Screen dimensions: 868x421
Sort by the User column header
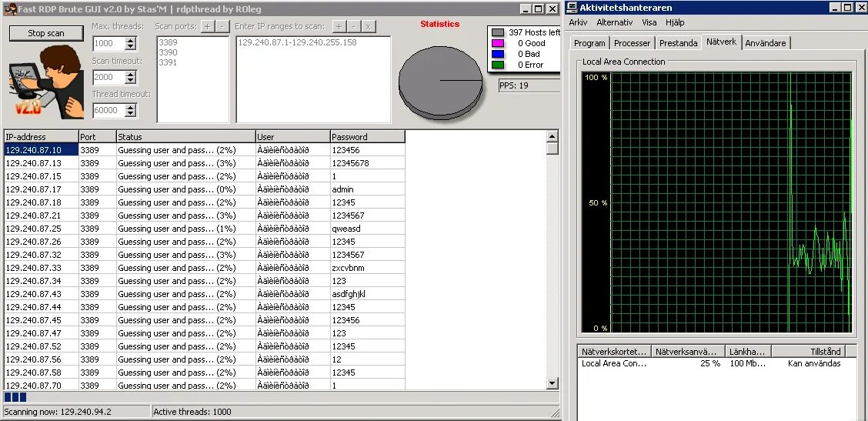tap(293, 137)
